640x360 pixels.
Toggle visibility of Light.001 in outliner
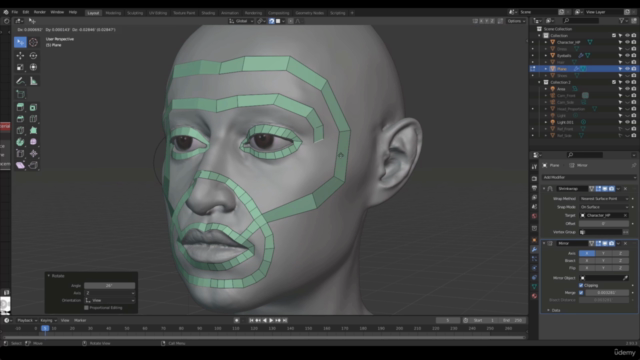click(x=627, y=122)
